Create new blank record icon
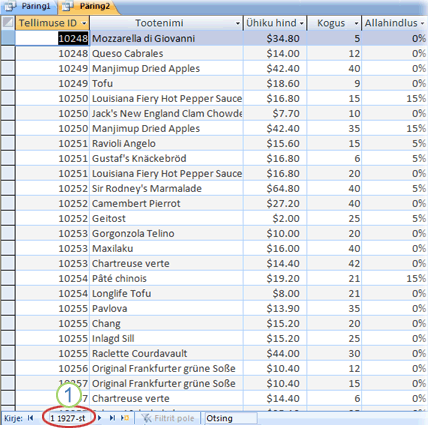This screenshot has height=428, width=428. click(125, 418)
